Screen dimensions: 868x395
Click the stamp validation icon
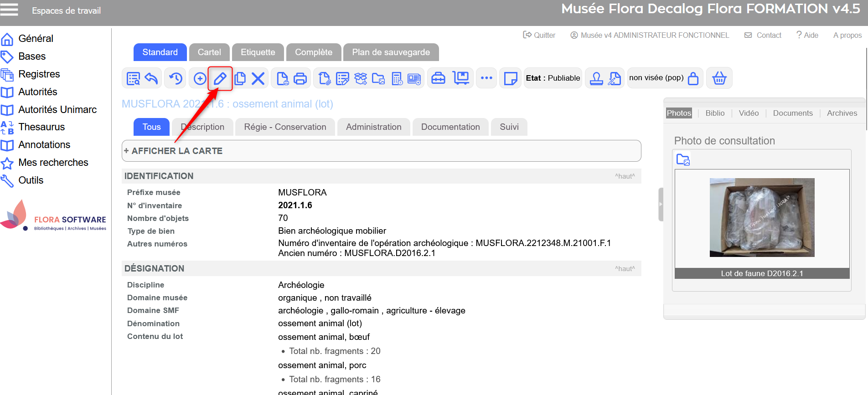(x=596, y=78)
